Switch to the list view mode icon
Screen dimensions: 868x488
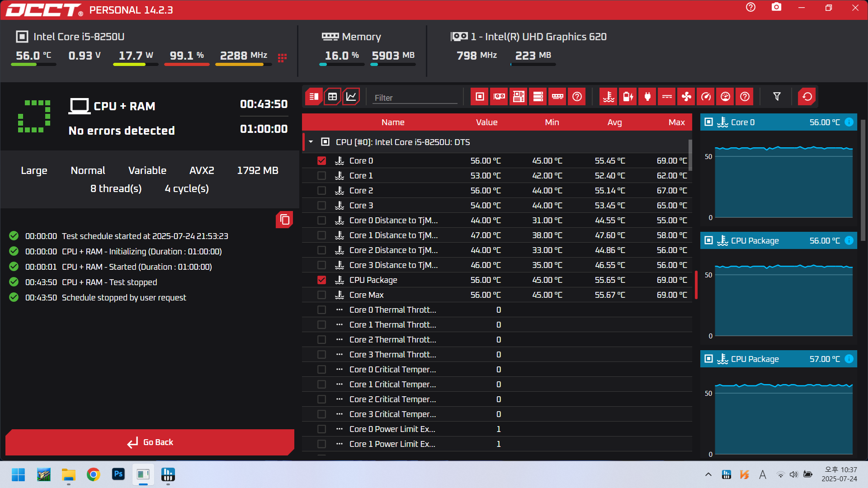[314, 97]
